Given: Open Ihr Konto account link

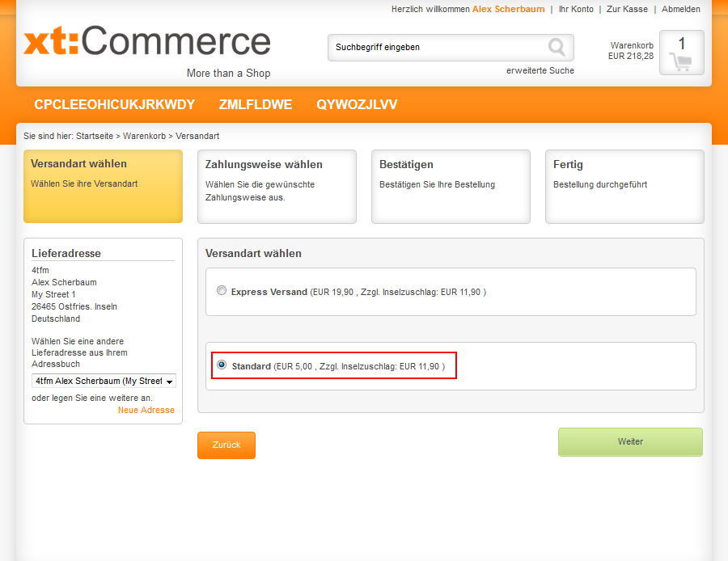Looking at the screenshot, I should (x=576, y=9).
